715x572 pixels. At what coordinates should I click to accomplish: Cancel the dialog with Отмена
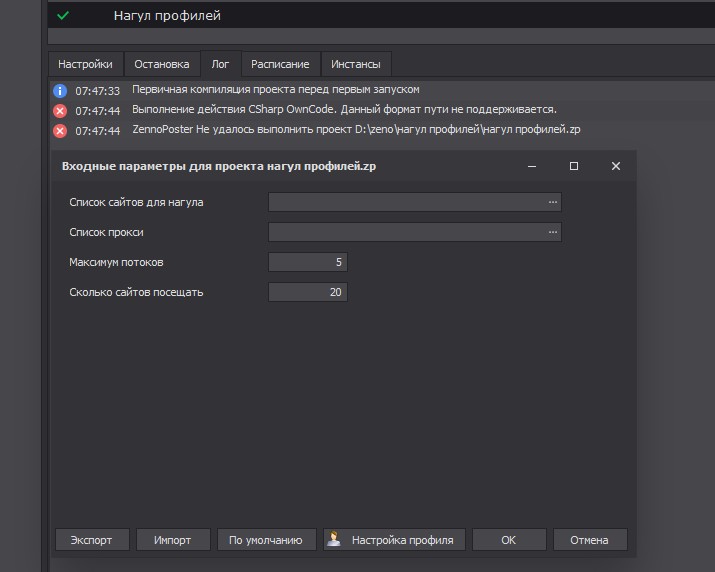click(589, 540)
